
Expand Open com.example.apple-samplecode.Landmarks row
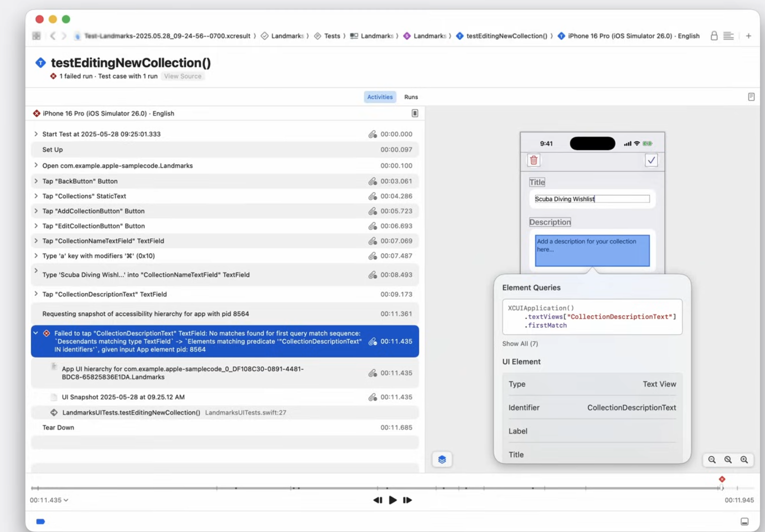[36, 165]
